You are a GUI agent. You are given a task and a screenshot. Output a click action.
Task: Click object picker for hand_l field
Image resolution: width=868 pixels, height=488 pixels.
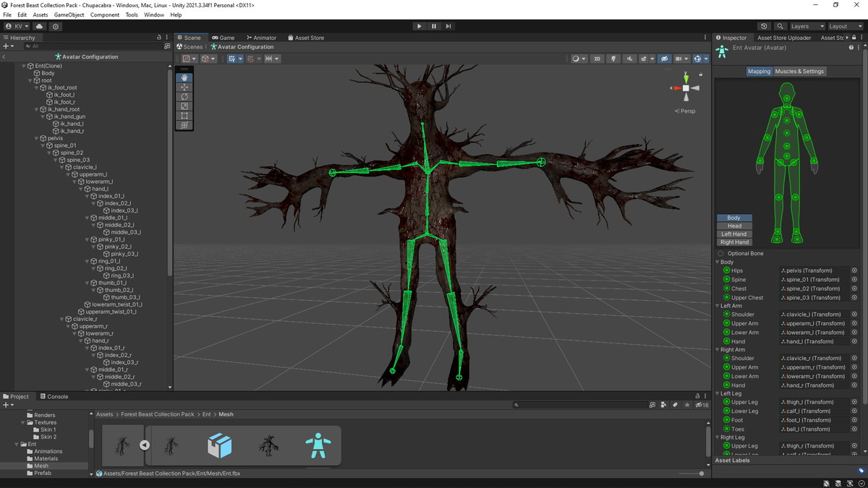click(x=854, y=341)
